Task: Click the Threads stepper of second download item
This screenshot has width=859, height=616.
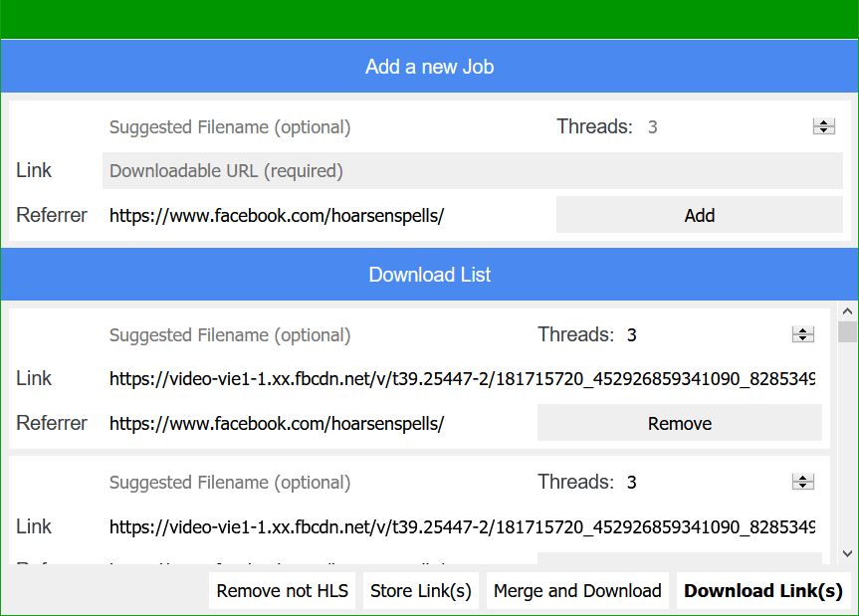Action: click(802, 483)
